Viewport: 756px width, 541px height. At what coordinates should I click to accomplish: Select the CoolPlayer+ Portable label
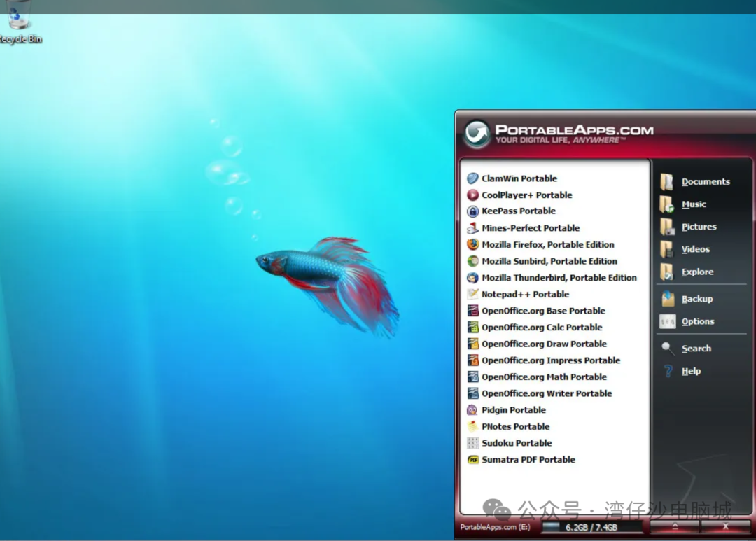click(x=527, y=195)
